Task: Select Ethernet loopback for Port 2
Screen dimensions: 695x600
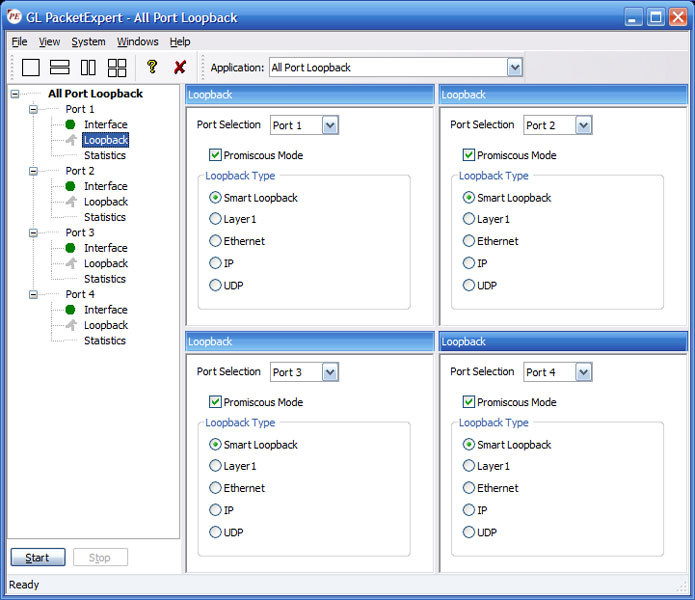Action: click(469, 241)
